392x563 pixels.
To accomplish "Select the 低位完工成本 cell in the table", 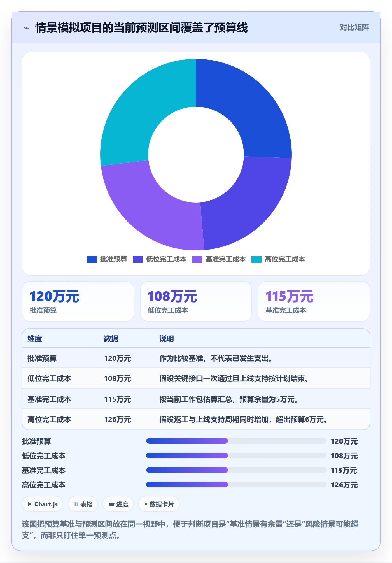I will (49, 379).
